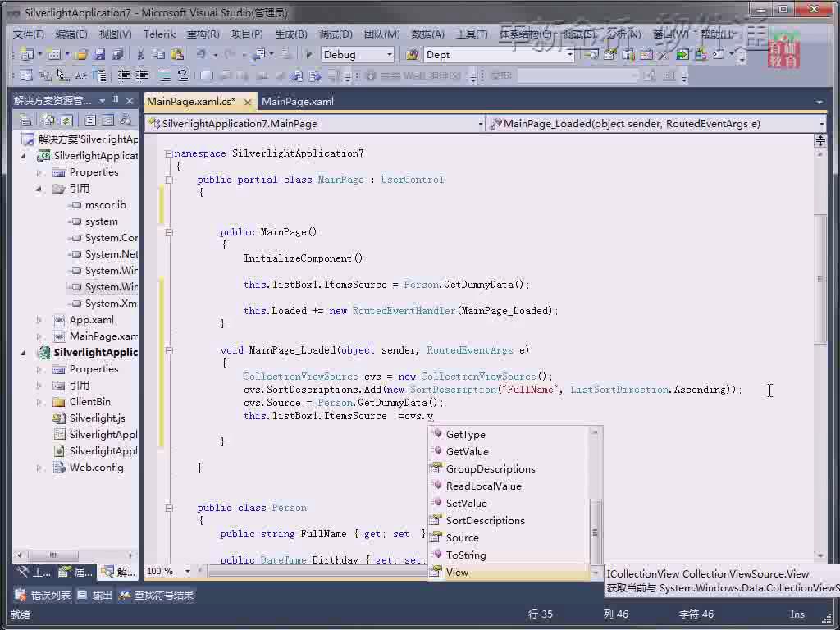Click the Refresh icon in Solution Explorer toolbar
This screenshot has width=840, height=630.
click(x=66, y=120)
